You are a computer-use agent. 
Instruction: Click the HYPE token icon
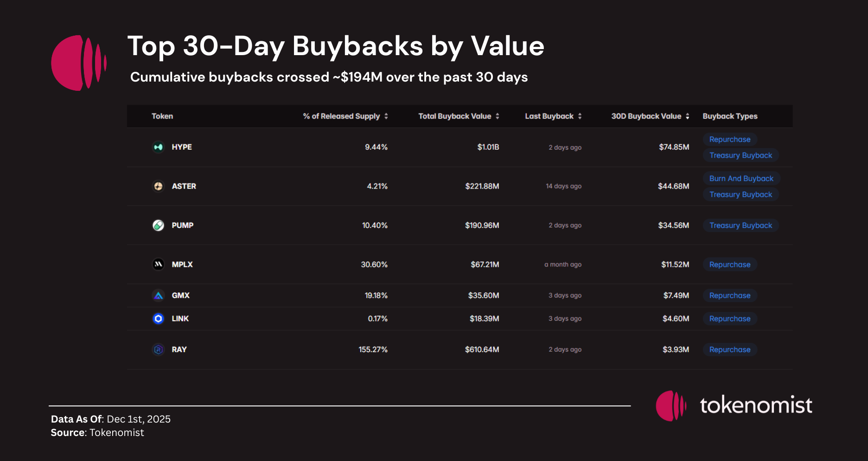[158, 147]
